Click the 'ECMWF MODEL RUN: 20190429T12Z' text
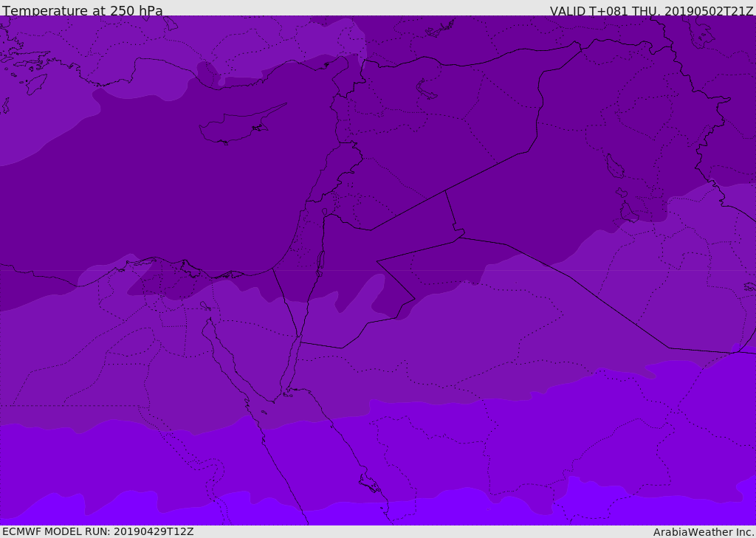756x538 pixels. [98, 531]
